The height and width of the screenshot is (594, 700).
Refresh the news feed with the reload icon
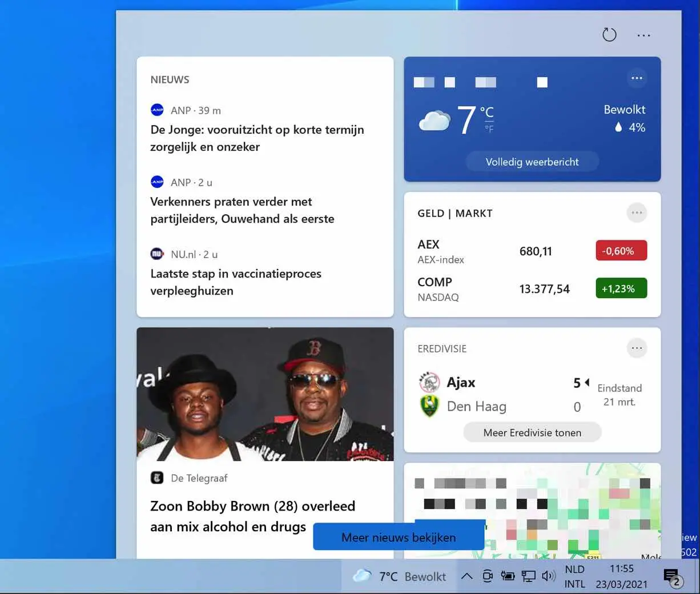tap(609, 35)
